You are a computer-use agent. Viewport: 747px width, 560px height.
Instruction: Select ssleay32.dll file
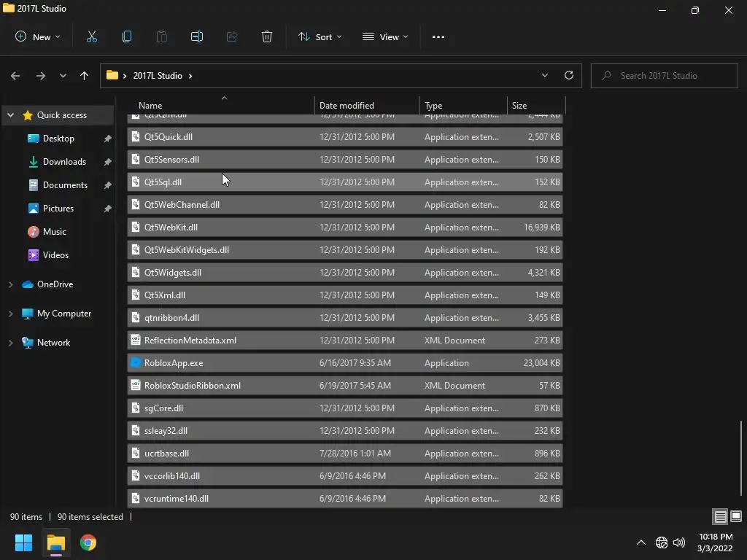pyautogui.click(x=345, y=431)
